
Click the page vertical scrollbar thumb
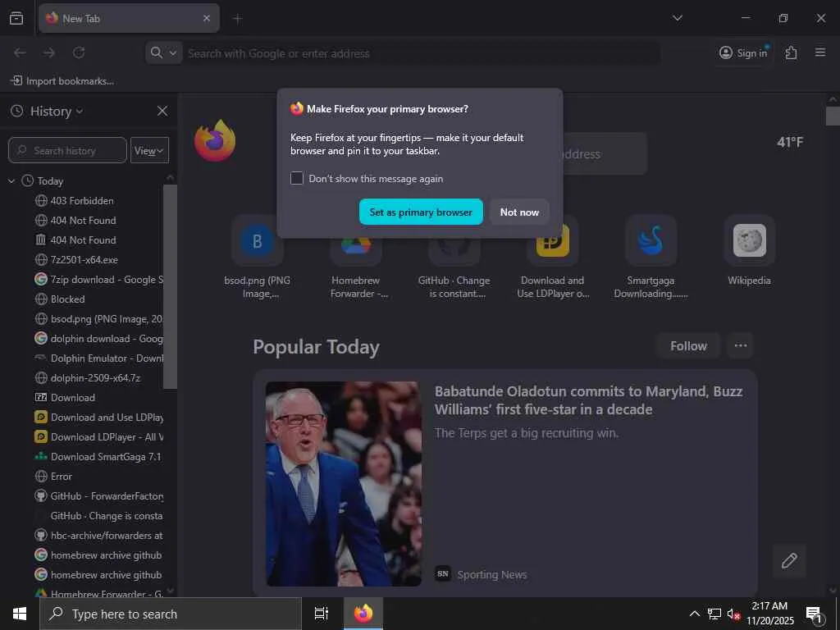tap(833, 116)
